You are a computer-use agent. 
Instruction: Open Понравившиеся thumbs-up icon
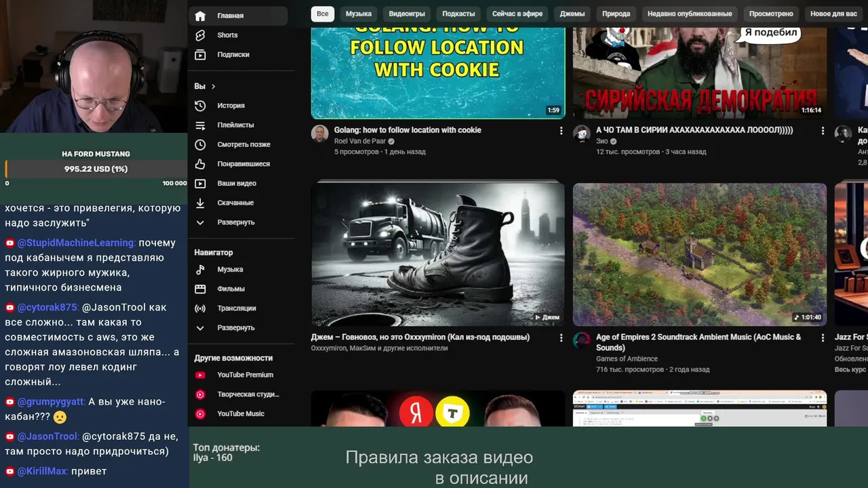pos(200,164)
